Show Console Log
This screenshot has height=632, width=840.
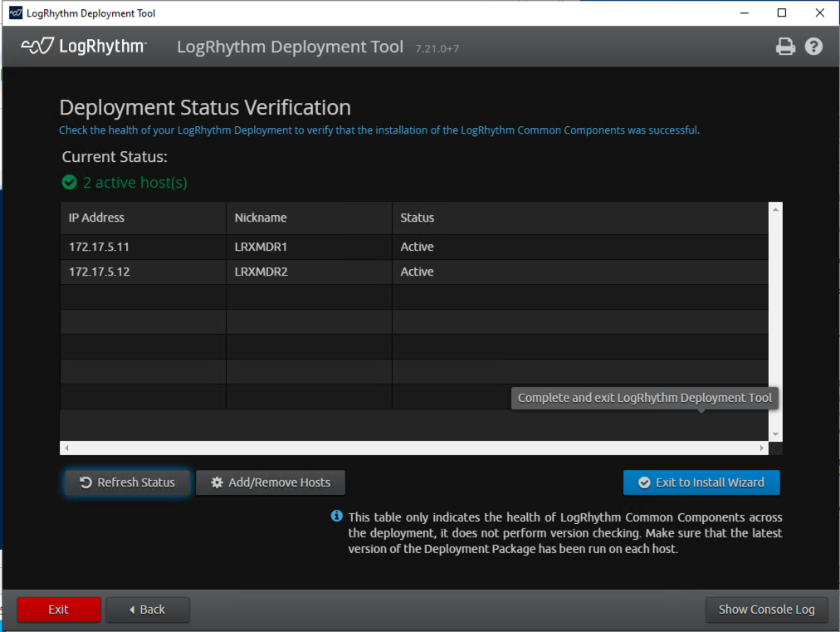click(766, 610)
